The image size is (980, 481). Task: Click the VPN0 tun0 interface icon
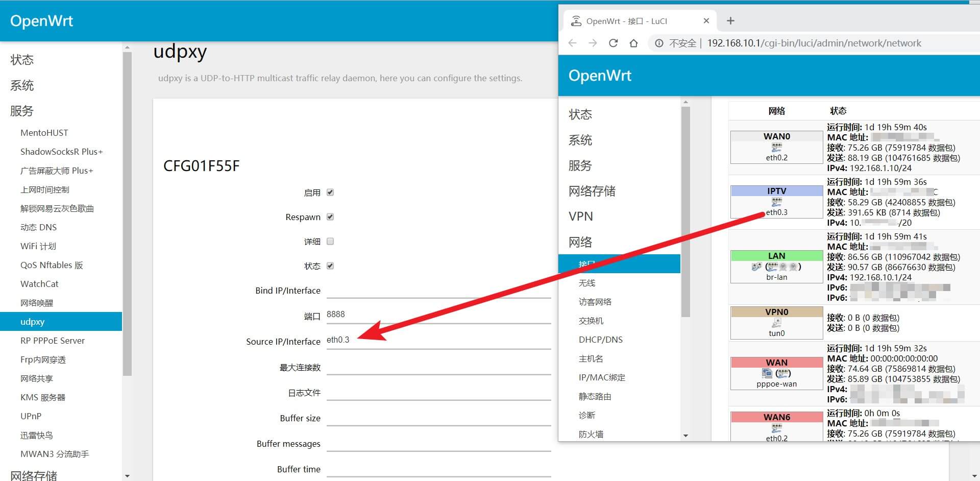click(776, 323)
